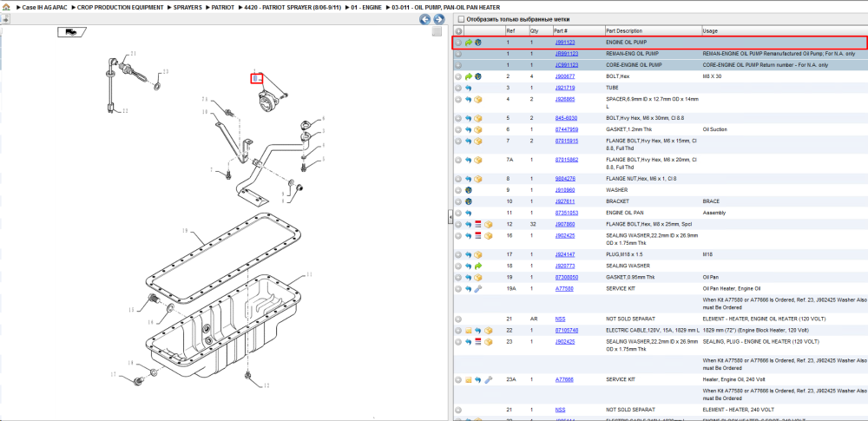This screenshot has height=421, width=868.
Task: Open part number link J991123
Action: tap(565, 42)
